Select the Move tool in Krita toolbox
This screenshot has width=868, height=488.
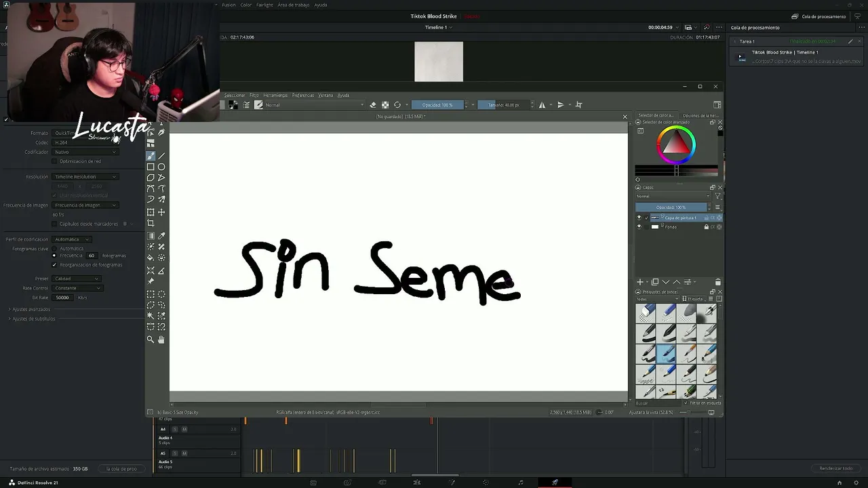pos(161,212)
